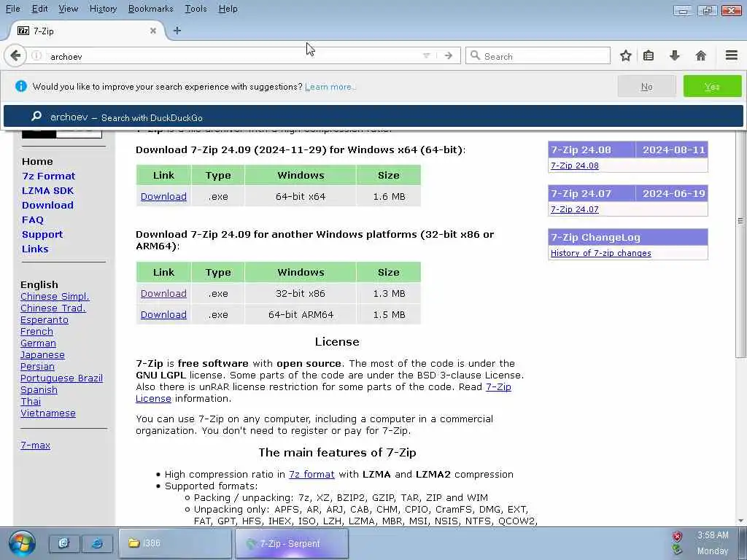Download the 64-bit x64 .exe
The height and width of the screenshot is (560, 747).
click(x=163, y=196)
